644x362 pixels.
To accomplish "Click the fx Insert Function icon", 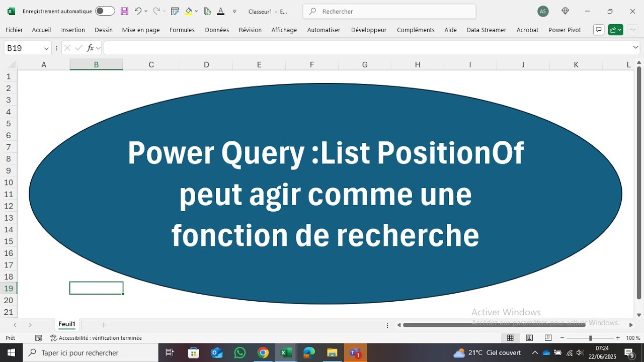I will (91, 48).
